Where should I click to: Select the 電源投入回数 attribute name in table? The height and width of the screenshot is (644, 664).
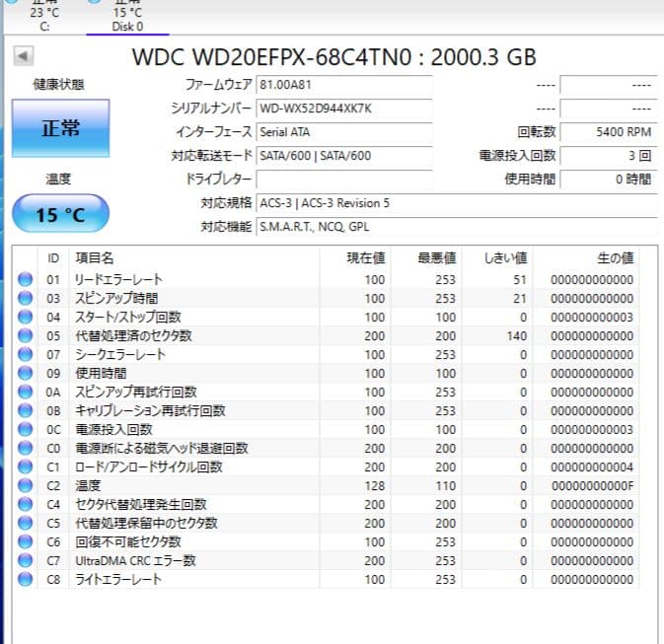coord(113,429)
